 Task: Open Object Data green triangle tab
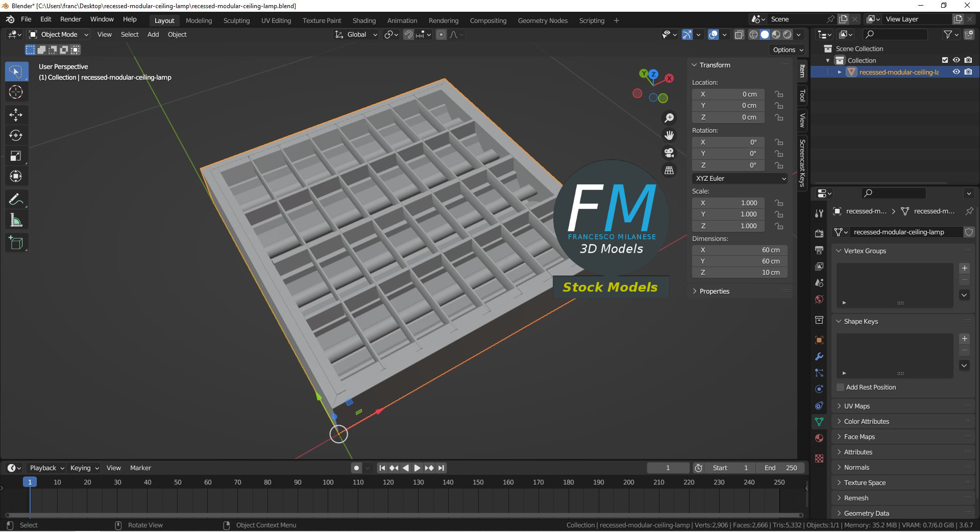click(x=819, y=422)
